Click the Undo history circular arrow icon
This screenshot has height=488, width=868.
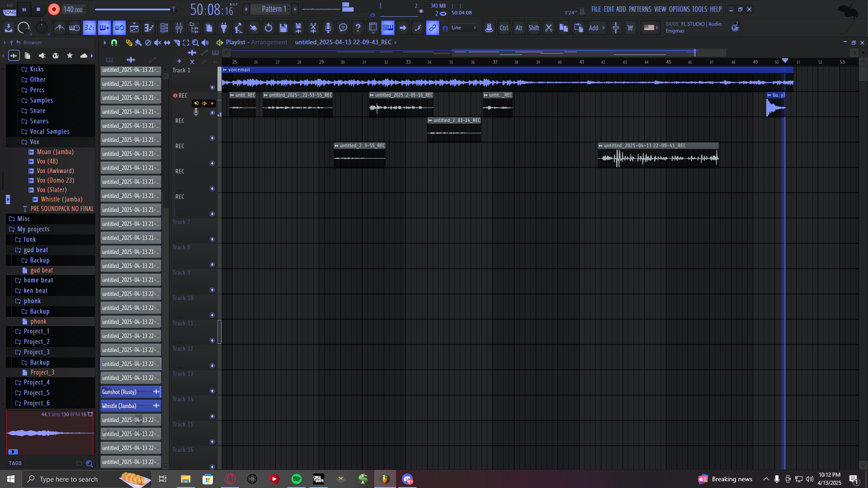(x=269, y=28)
